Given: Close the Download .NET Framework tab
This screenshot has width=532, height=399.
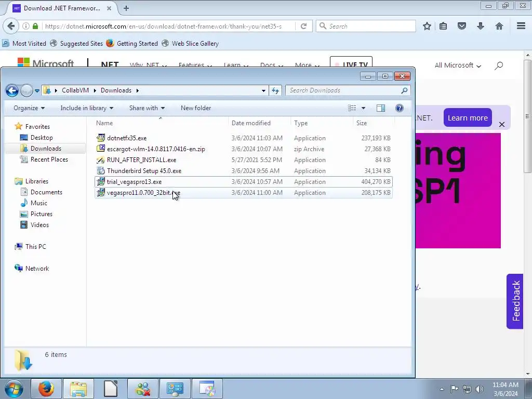Looking at the screenshot, I should 109,8.
